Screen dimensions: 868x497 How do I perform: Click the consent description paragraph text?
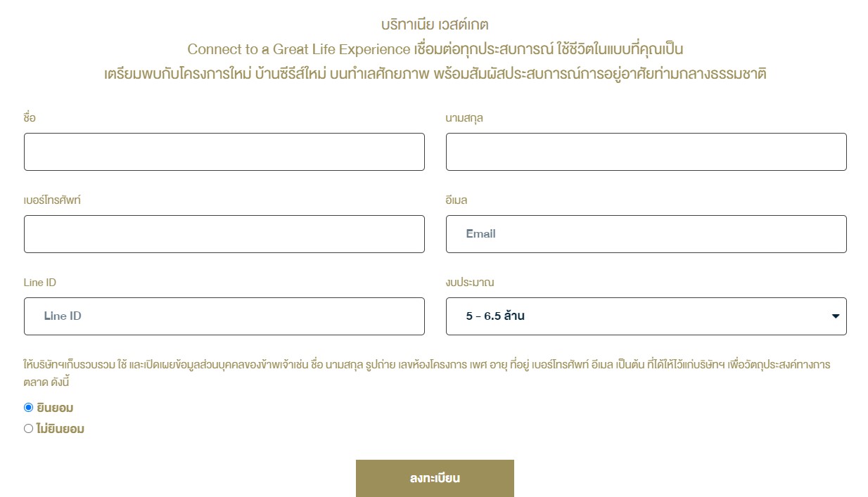(x=427, y=373)
